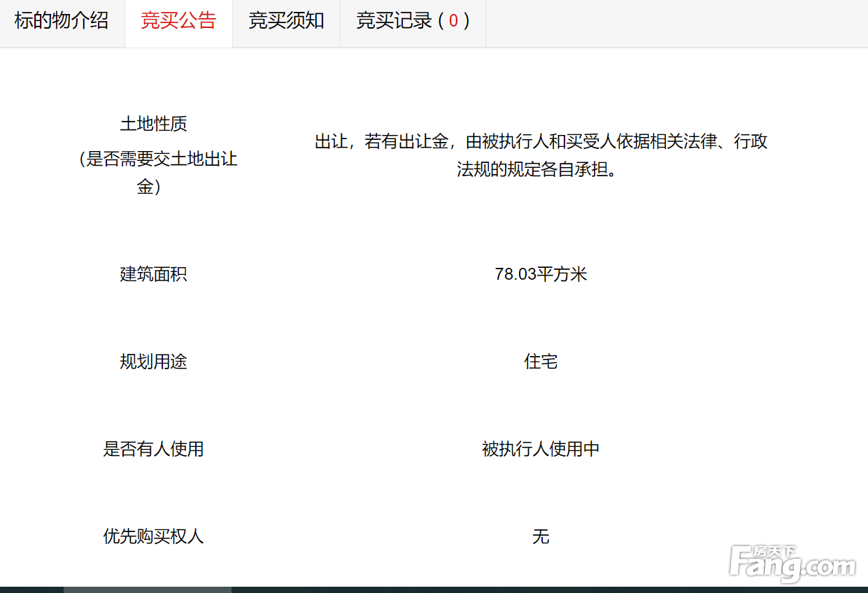
Task: Click the horizontal scrollbar thumb at the bottom
Action: (x=147, y=590)
